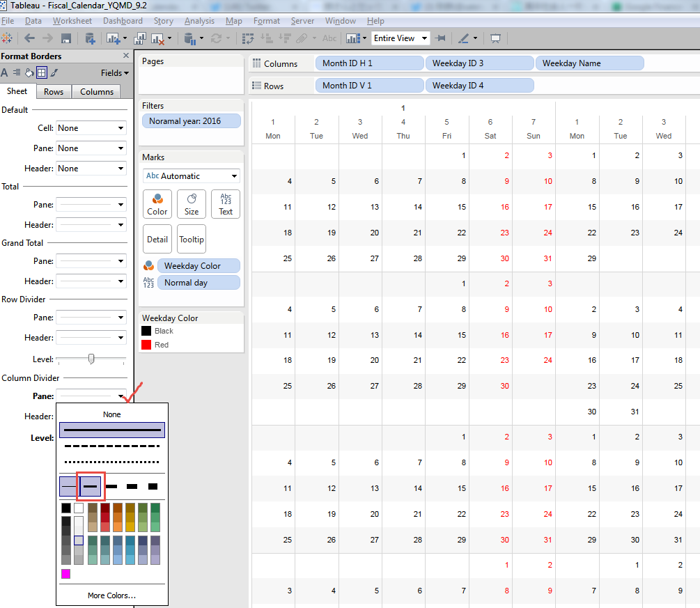
Task: Open the Row Divider Pane dropdown
Action: pos(91,318)
